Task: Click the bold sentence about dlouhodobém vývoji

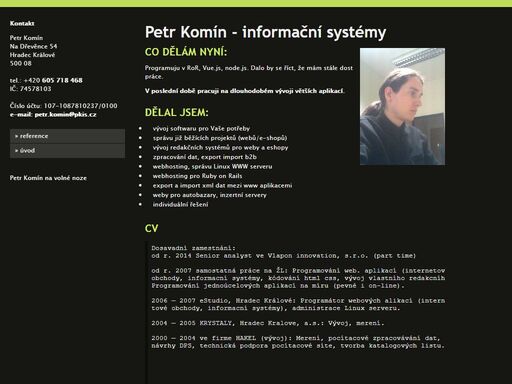Action: (244, 91)
